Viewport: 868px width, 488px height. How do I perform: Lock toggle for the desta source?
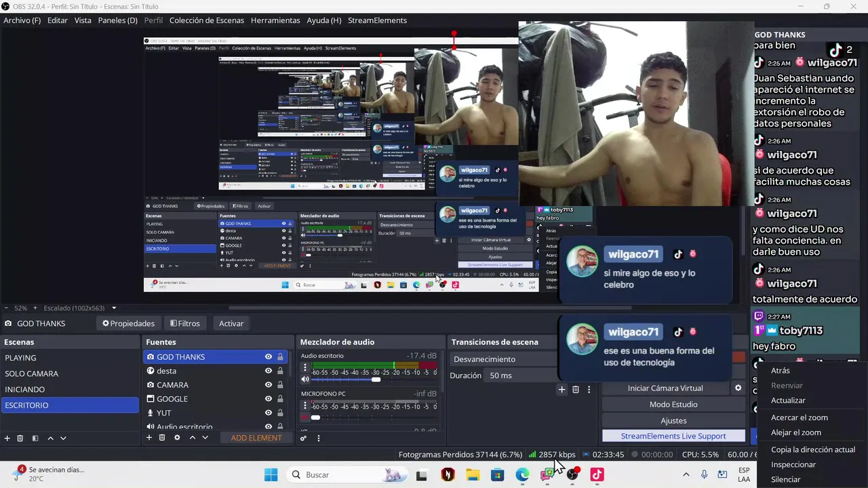[280, 371]
